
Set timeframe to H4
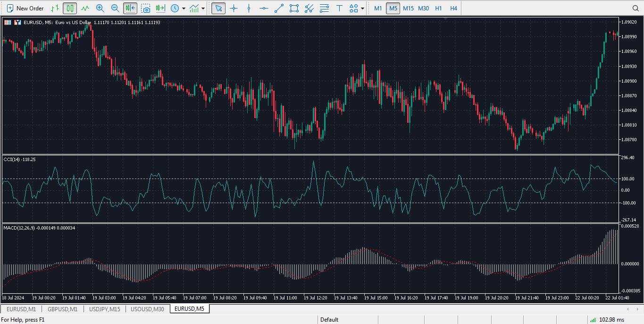pos(453,8)
